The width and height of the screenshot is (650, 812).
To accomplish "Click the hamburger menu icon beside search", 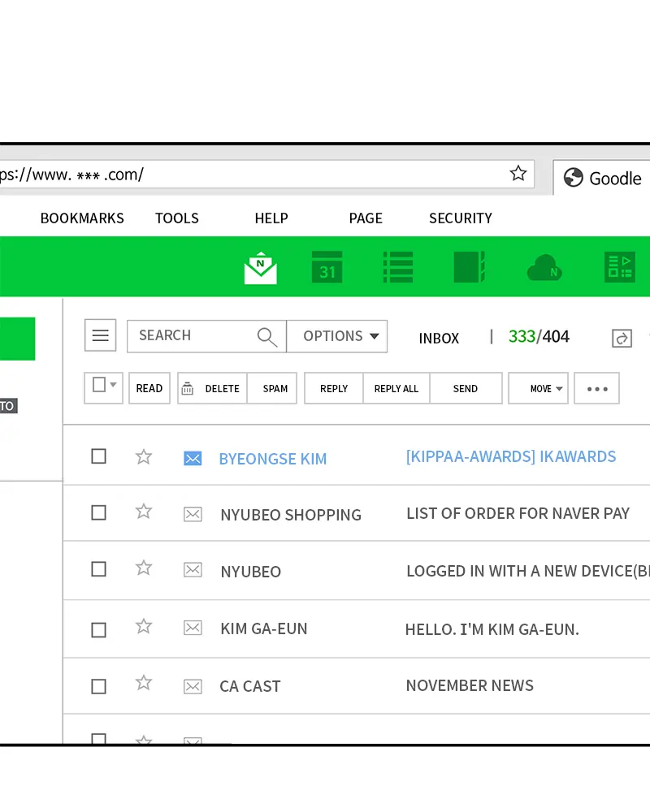I will click(101, 335).
